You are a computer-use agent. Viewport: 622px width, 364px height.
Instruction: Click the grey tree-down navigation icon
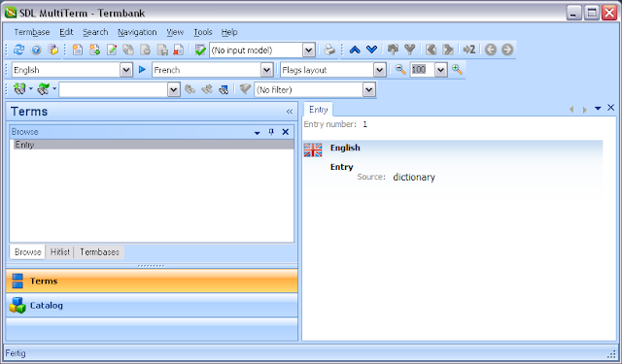pyautogui.click(x=409, y=50)
